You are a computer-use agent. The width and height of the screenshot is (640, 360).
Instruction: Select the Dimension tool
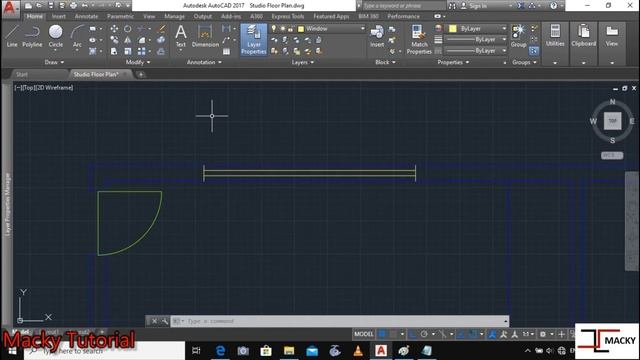pos(205,36)
